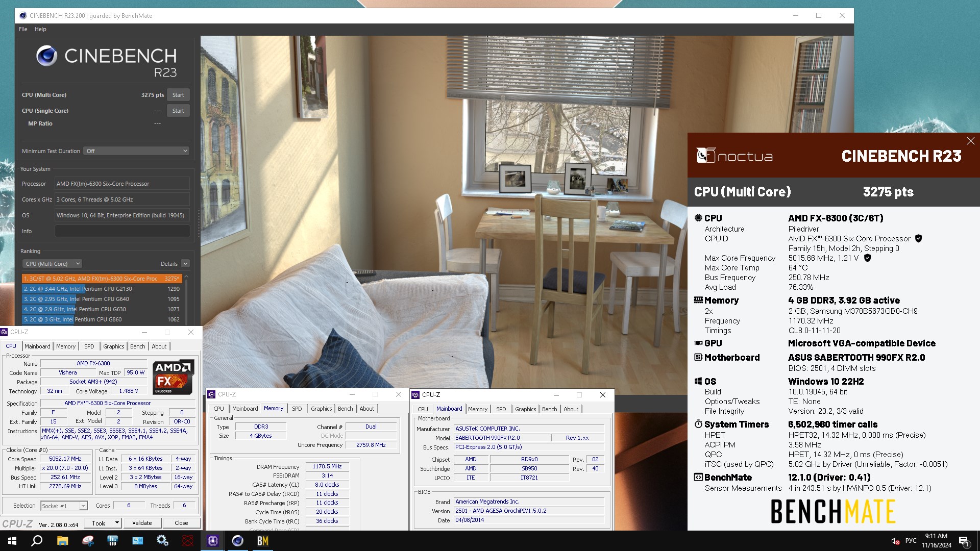The width and height of the screenshot is (980, 551).
Task: Click the CPU-Z Tools button
Action: coord(99,523)
